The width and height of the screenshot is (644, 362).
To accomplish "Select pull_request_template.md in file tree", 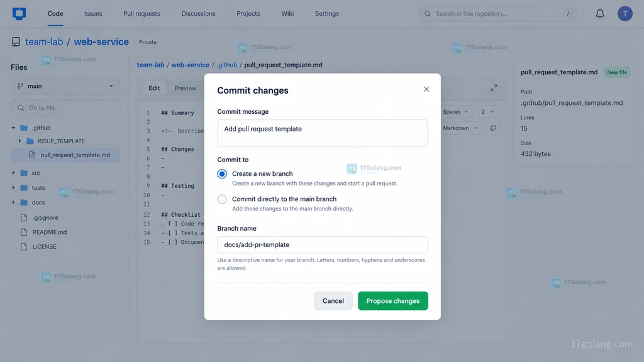I will (65, 155).
